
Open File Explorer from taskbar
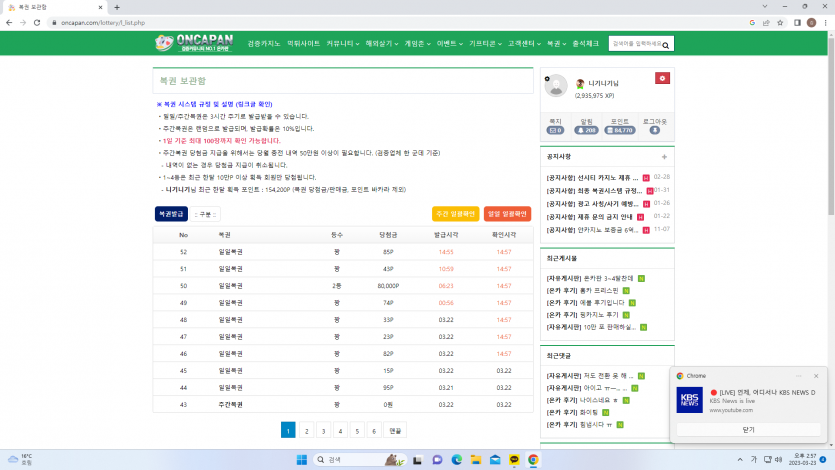(476, 460)
